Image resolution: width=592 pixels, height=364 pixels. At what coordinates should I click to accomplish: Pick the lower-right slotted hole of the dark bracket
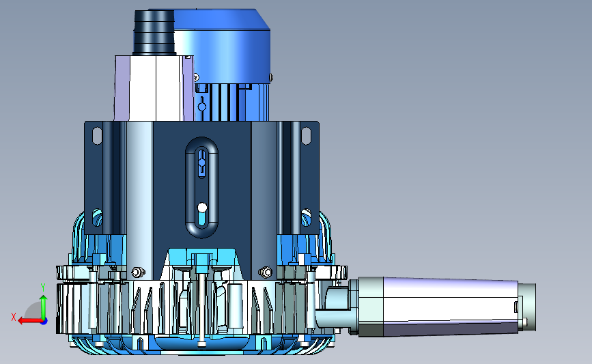tap(306, 218)
